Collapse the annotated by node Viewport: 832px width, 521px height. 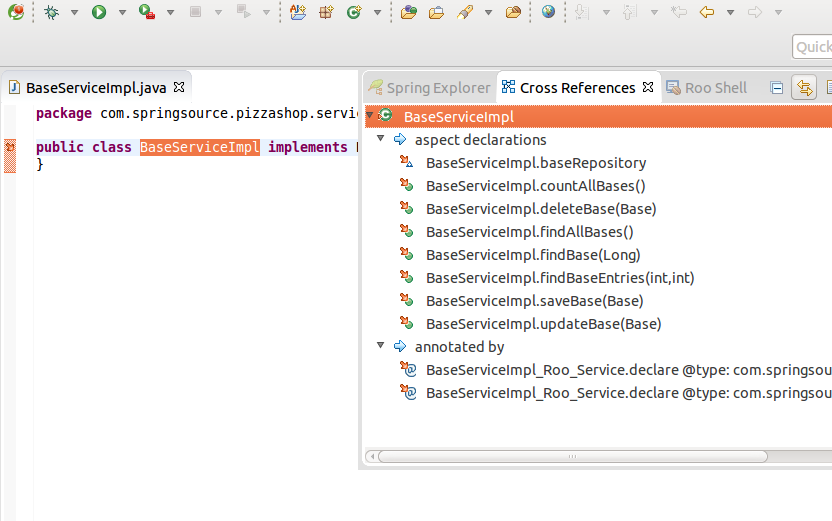pos(381,346)
